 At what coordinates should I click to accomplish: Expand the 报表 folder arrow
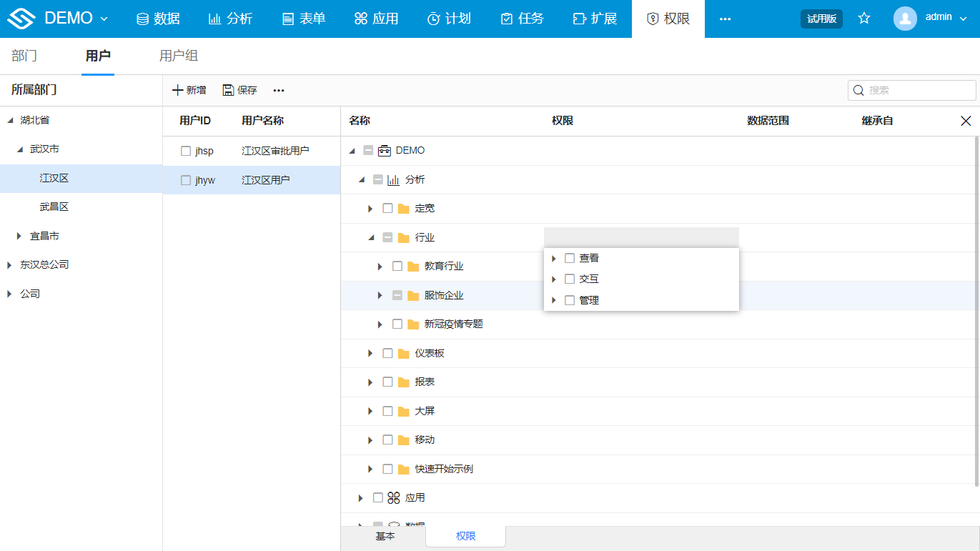pos(370,382)
